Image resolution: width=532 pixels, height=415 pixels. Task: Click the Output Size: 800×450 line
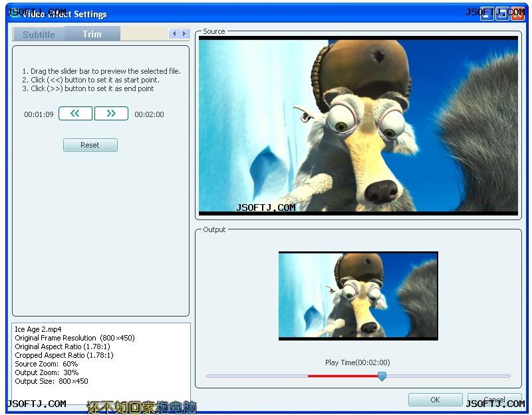click(51, 381)
